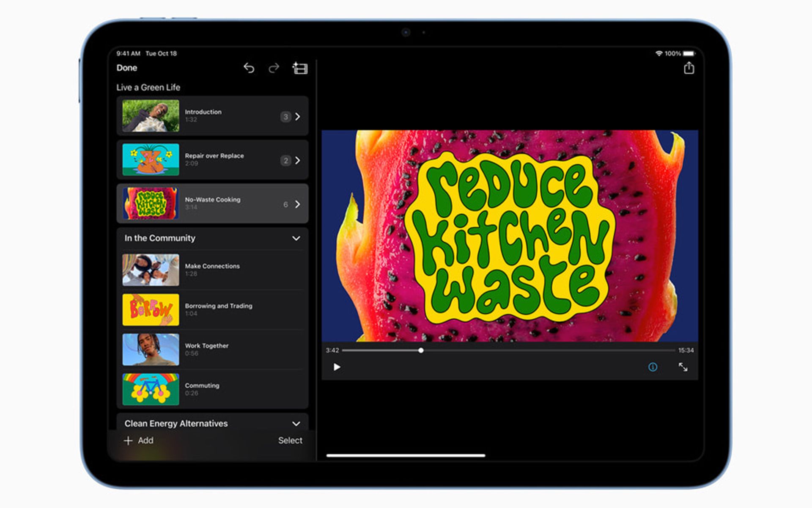Tap the plus Add icon
This screenshot has width=812, height=508.
point(128,441)
